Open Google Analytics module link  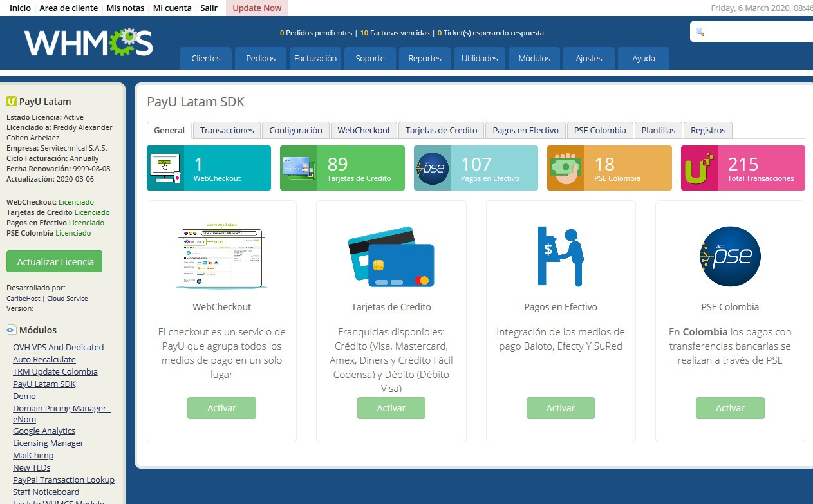point(44,431)
